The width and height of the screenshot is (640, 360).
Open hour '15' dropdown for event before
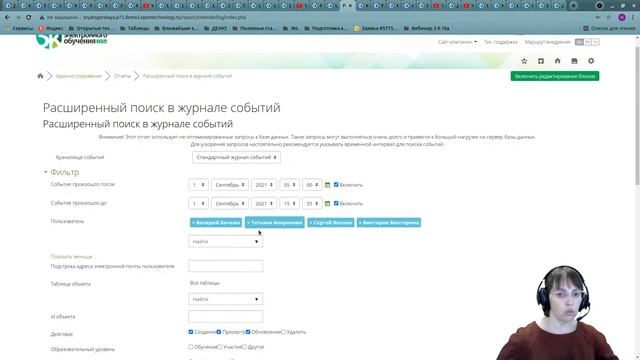(x=289, y=203)
